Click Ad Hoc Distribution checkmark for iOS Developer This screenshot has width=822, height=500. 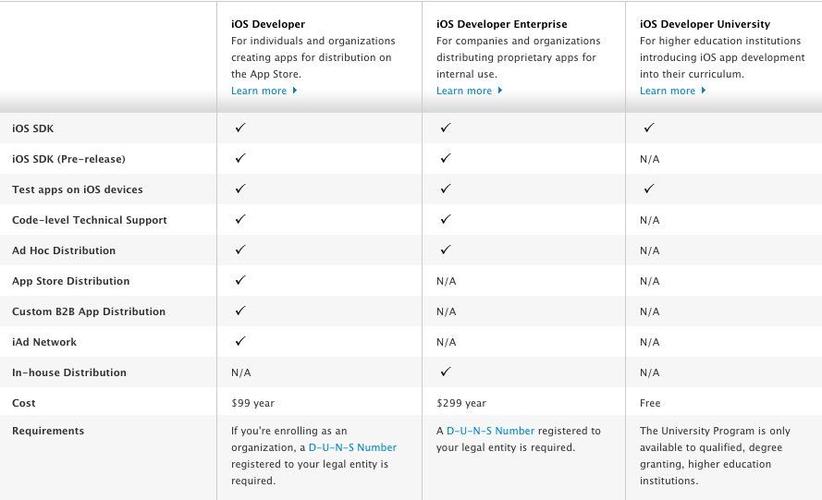click(240, 249)
